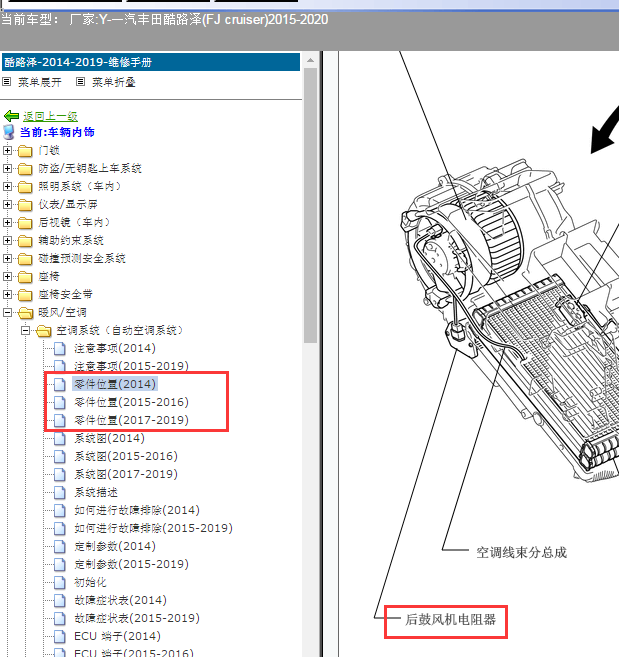Image resolution: width=619 pixels, height=657 pixels.
Task: Collapse the 空调系统(自动空调系统) subfolder
Action: coord(25,330)
